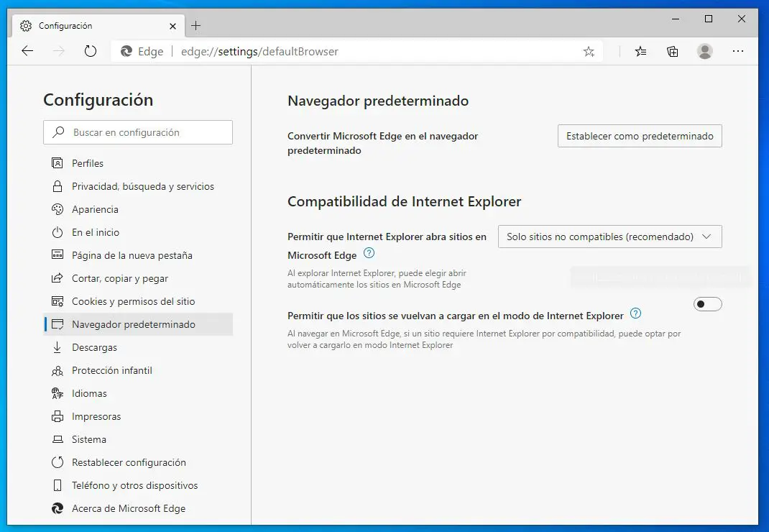The height and width of the screenshot is (532, 769).
Task: Switch to the Configuración browser tab
Action: click(98, 25)
